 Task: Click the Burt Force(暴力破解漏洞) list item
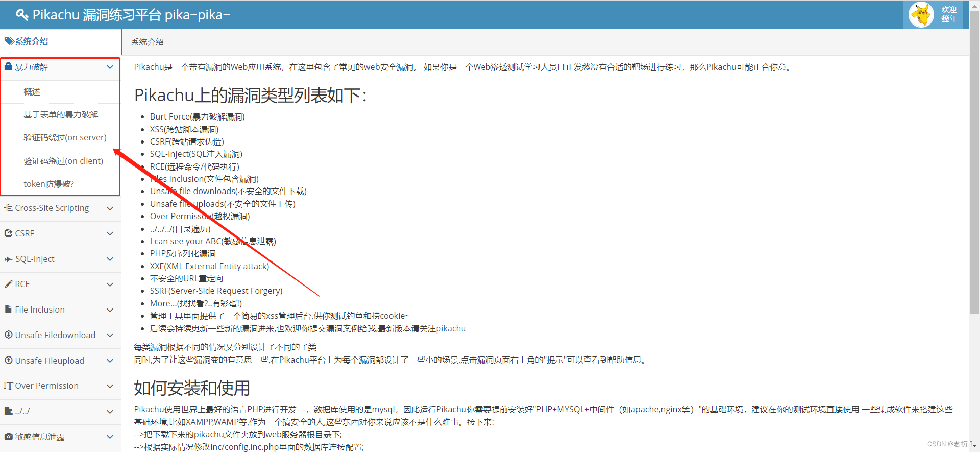(x=198, y=117)
